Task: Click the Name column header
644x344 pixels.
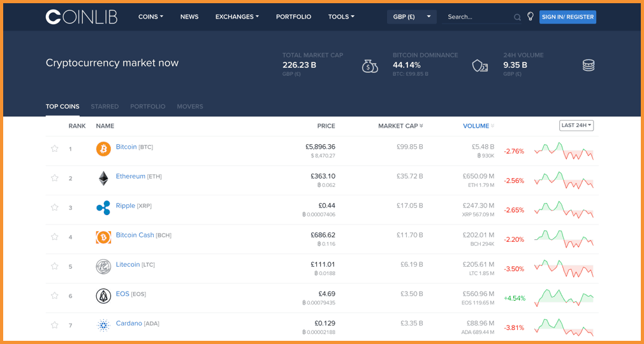Action: tap(105, 126)
